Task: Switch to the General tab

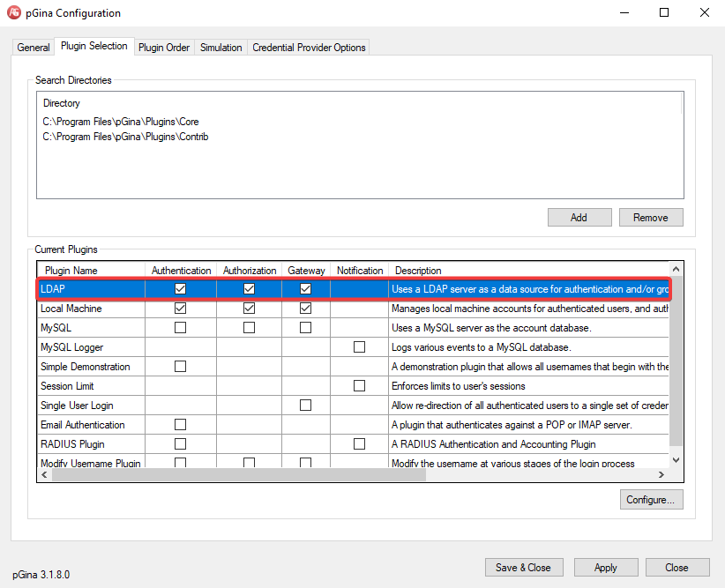Action: click(x=34, y=48)
